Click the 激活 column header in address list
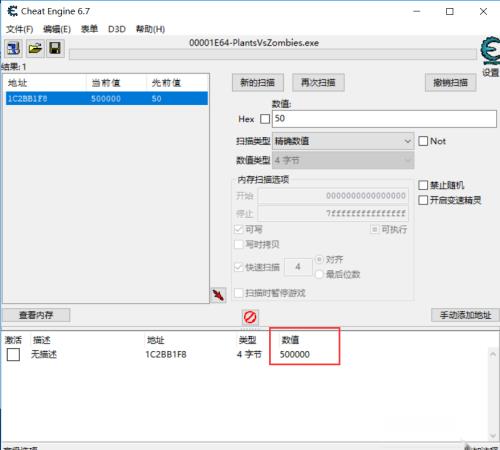Viewport: 500px width, 450px height. coord(13,340)
